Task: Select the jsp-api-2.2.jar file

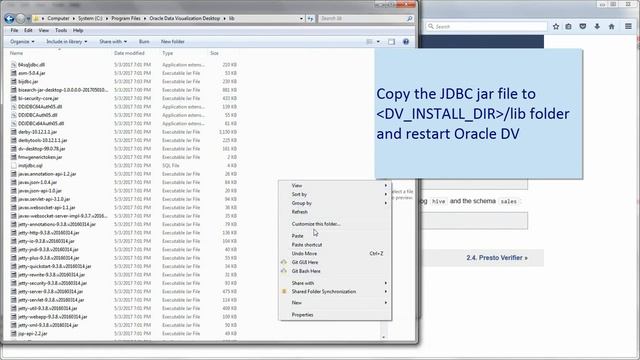Action: click(x=33, y=333)
